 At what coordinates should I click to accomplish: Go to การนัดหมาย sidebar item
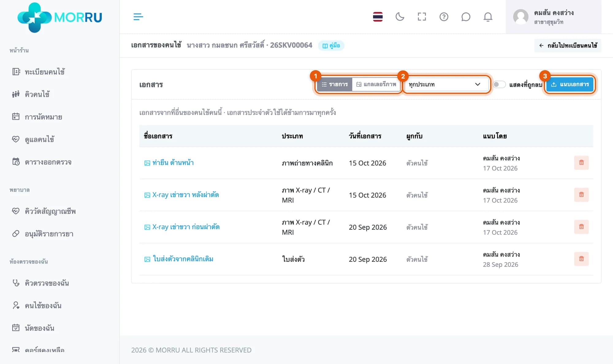(43, 117)
